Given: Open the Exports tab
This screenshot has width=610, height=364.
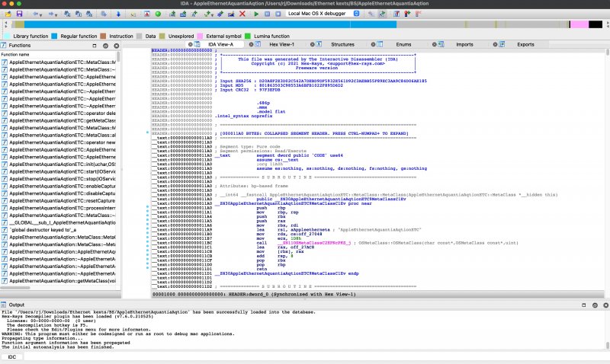Looking at the screenshot, I should 525,45.
